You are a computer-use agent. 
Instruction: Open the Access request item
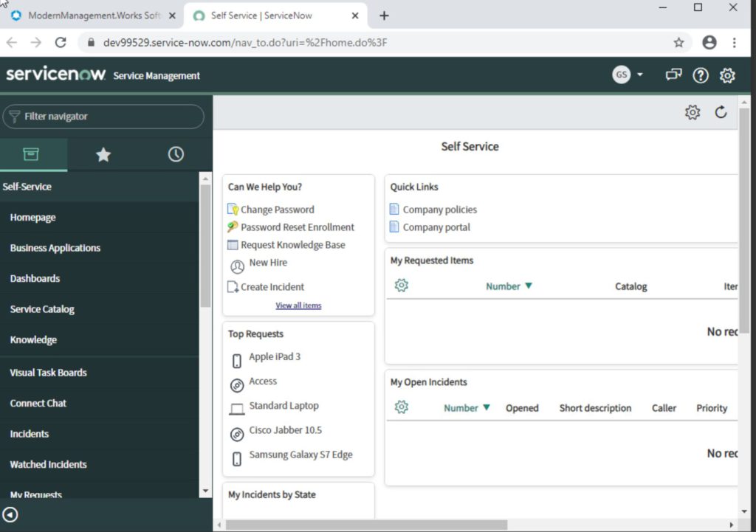pos(263,381)
